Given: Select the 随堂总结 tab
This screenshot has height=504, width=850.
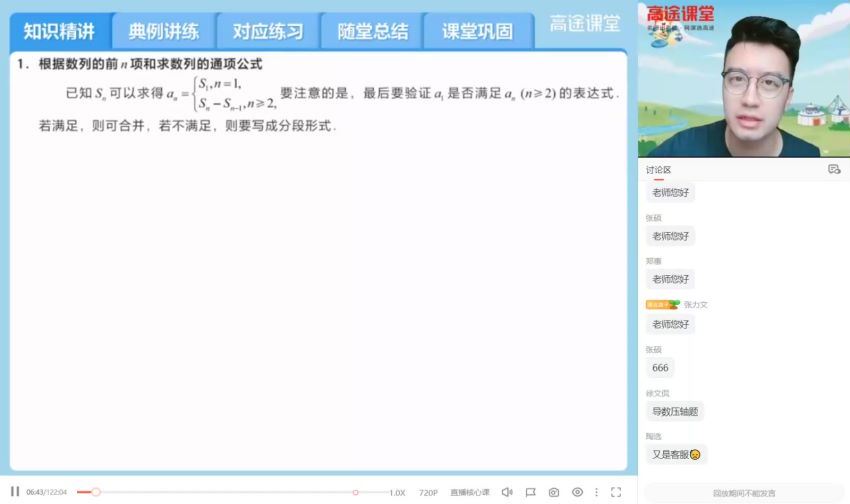Looking at the screenshot, I should (373, 31).
